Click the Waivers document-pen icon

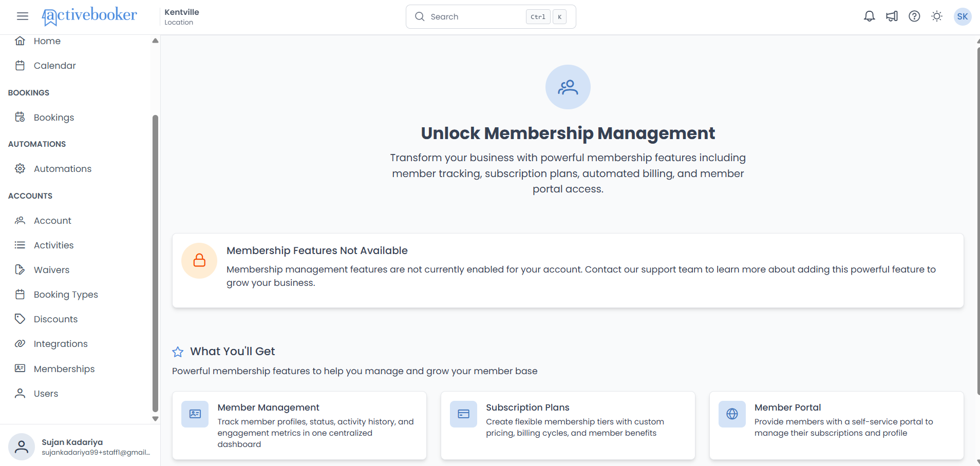(20, 270)
